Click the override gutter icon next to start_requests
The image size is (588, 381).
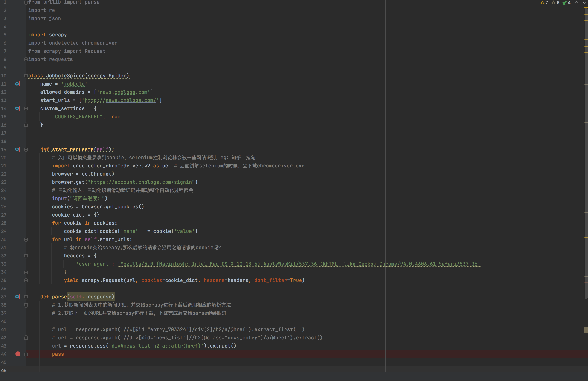click(x=17, y=149)
